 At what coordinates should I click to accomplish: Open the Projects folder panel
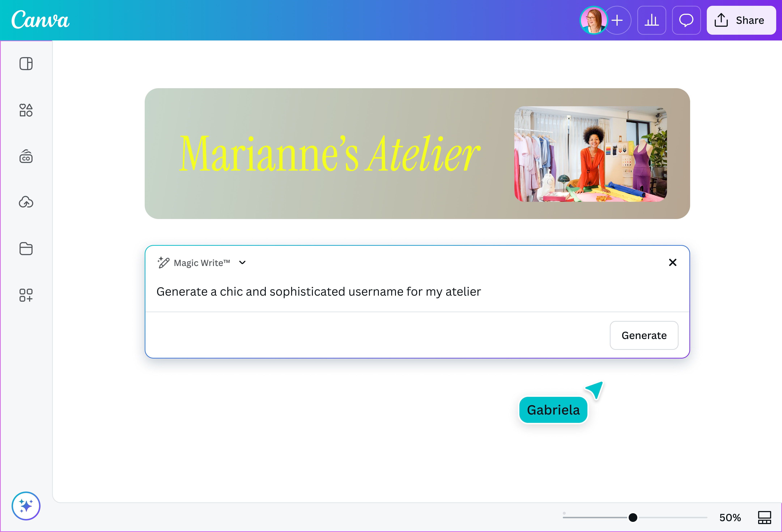click(x=26, y=248)
